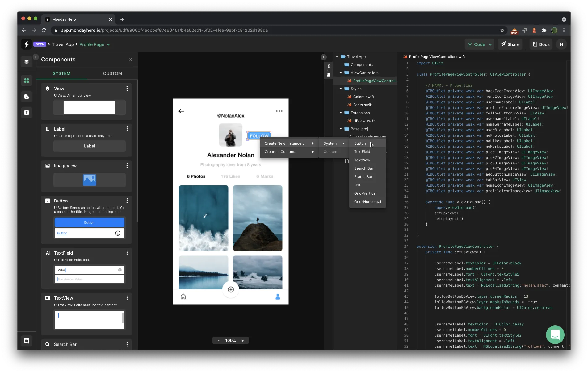Click the Value text field preview
This screenshot has width=588, height=373.
pos(89,270)
